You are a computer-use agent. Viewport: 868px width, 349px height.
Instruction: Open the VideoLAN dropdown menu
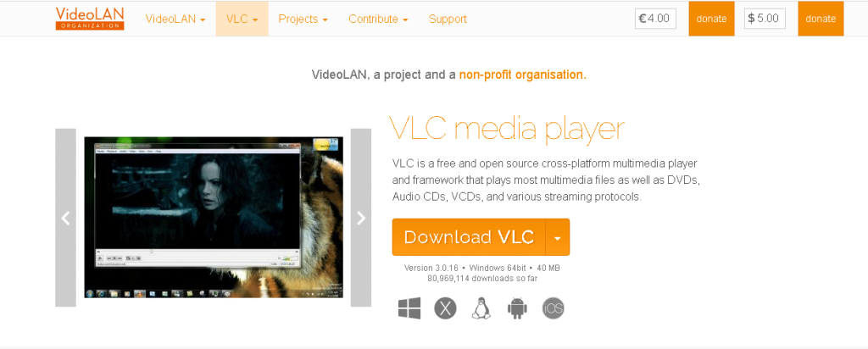pos(175,19)
